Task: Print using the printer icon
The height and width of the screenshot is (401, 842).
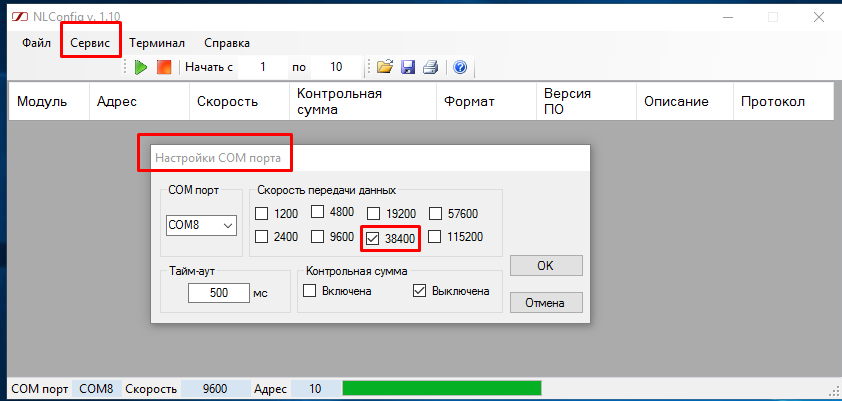Action: [431, 67]
